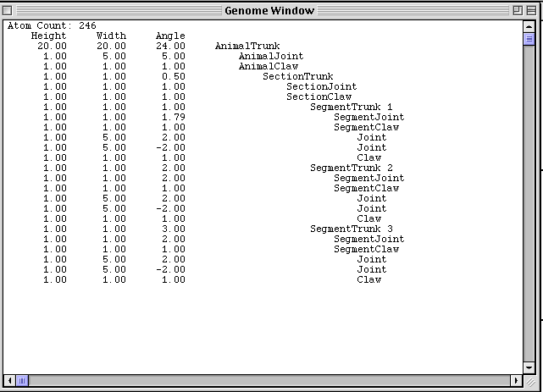The image size is (543, 392).
Task: Click the vertical scrollbar down arrow
Action: tap(529, 367)
